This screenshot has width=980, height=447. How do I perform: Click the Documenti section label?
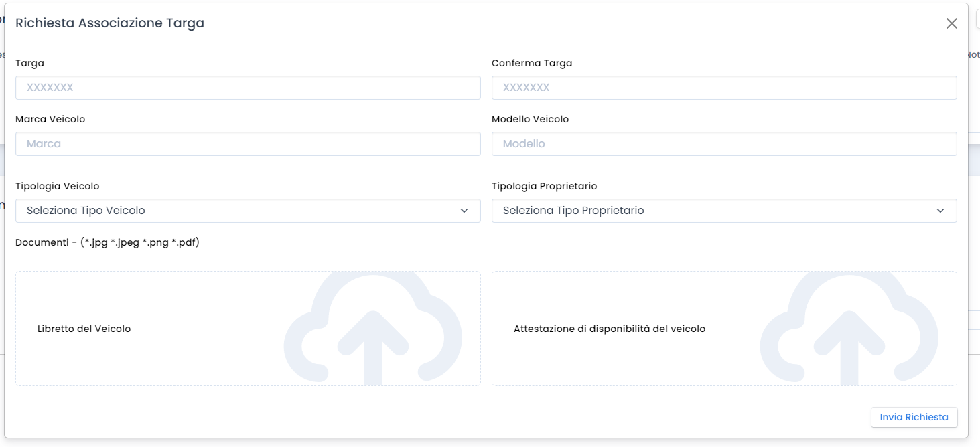pos(107,242)
